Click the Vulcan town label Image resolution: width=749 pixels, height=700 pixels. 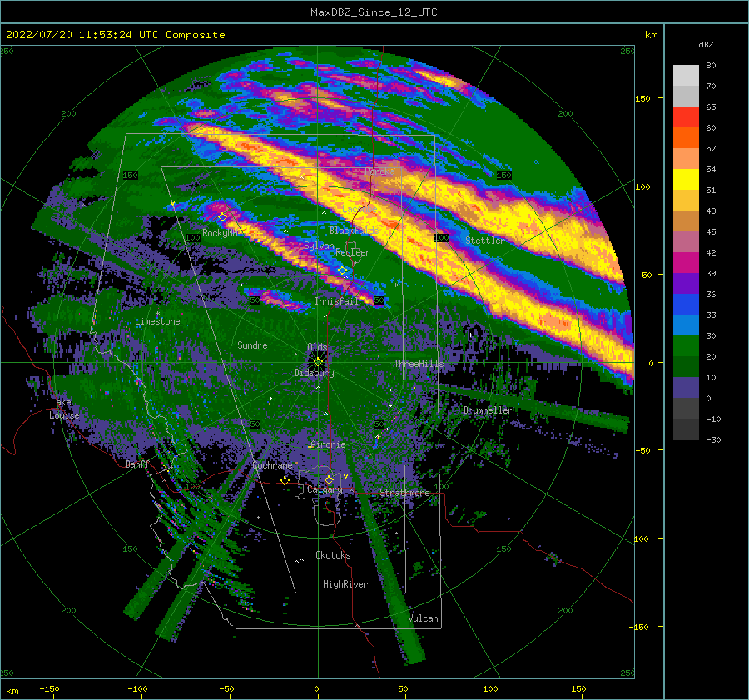coord(424,618)
